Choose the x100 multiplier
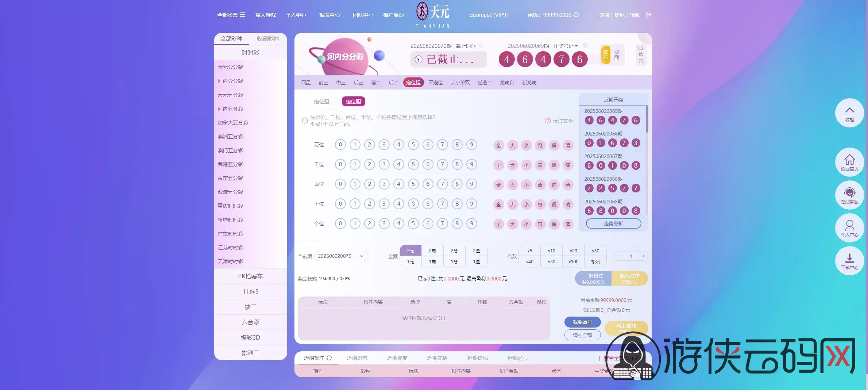 574,261
